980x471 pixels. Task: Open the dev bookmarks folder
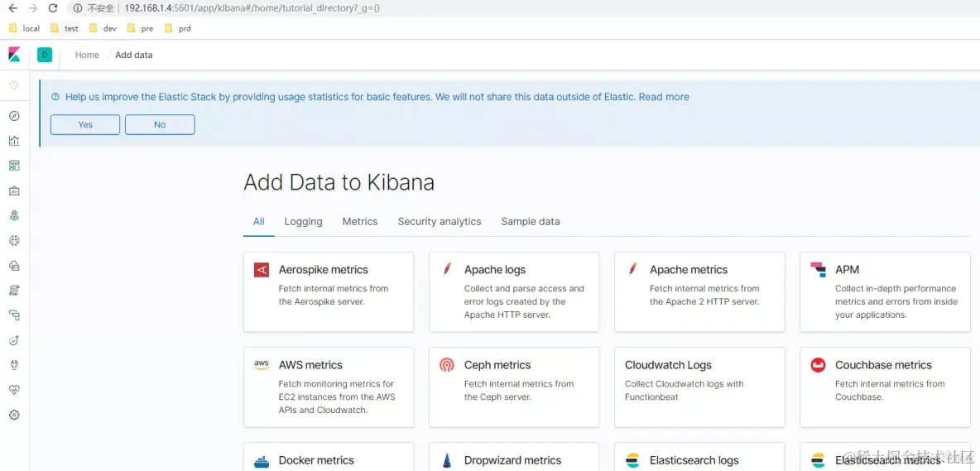103,28
